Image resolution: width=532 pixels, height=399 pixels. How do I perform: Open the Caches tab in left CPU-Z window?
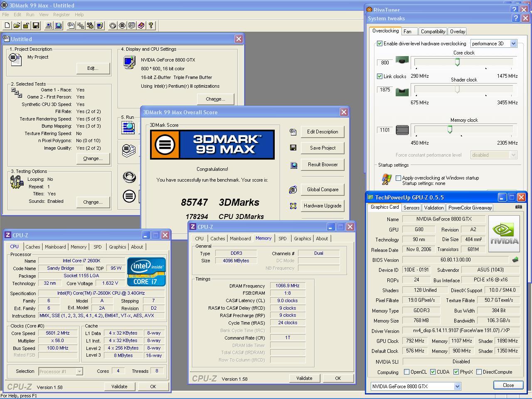33,247
